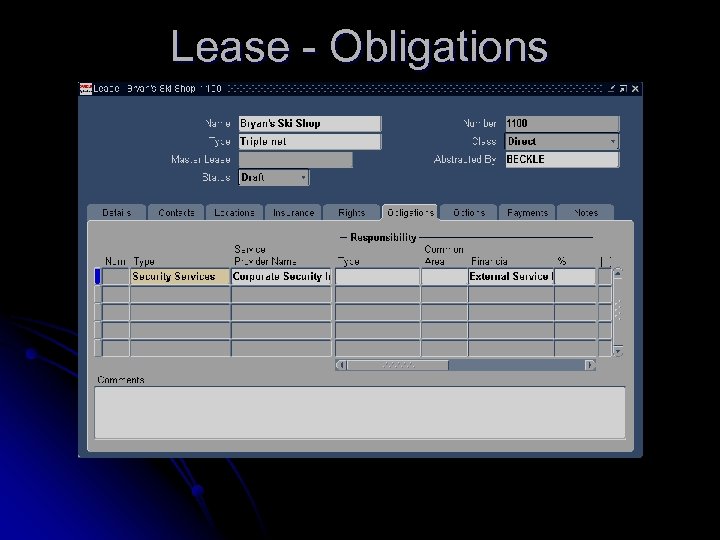720x540 pixels.
Task: Select the first row record indicator
Action: pyautogui.click(x=97, y=276)
